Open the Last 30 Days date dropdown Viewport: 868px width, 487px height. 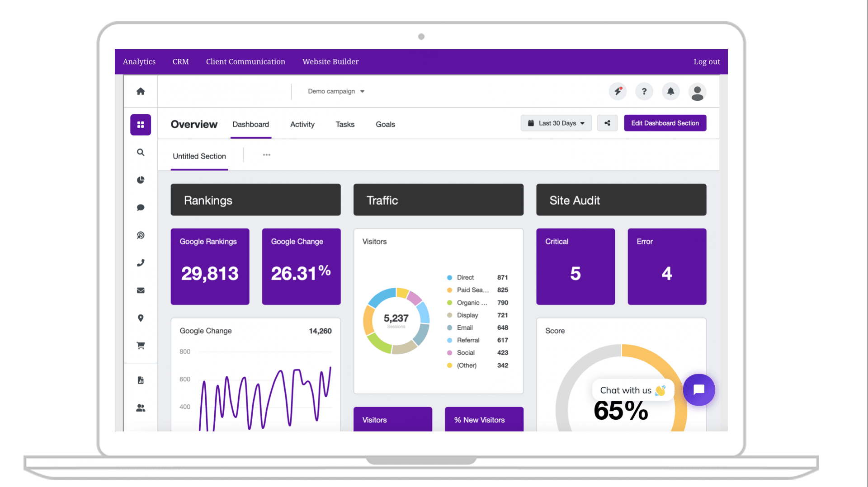click(556, 123)
